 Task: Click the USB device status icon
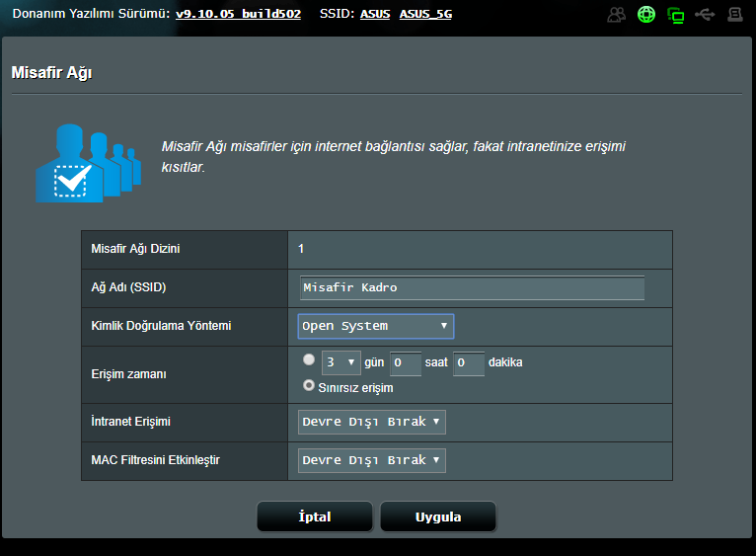pos(705,15)
